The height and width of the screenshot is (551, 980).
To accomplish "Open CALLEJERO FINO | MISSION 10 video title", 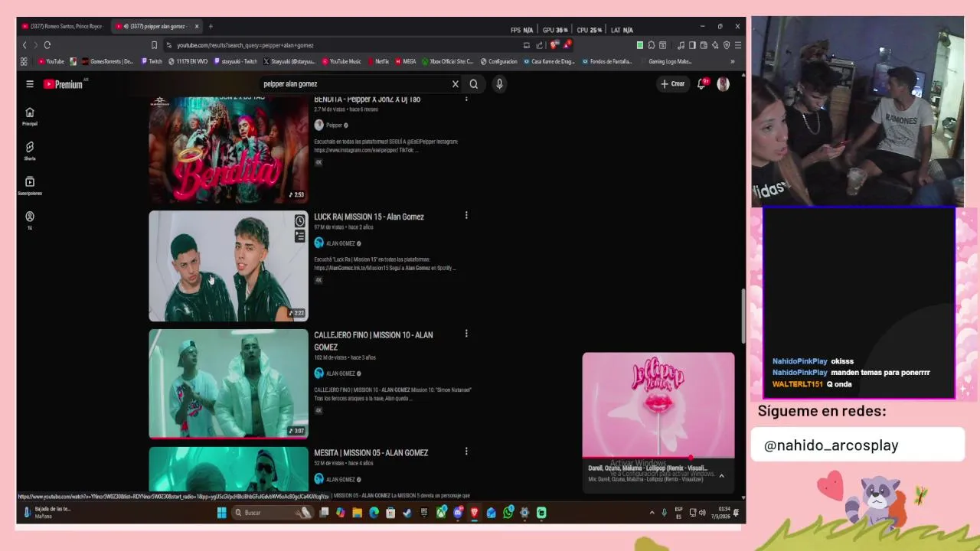I will pos(374,341).
